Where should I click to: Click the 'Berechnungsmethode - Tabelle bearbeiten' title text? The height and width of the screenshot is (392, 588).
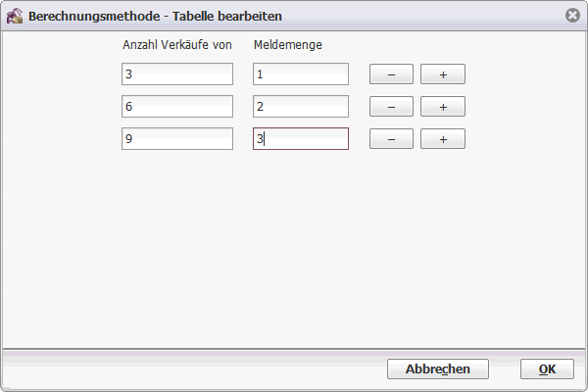click(155, 16)
